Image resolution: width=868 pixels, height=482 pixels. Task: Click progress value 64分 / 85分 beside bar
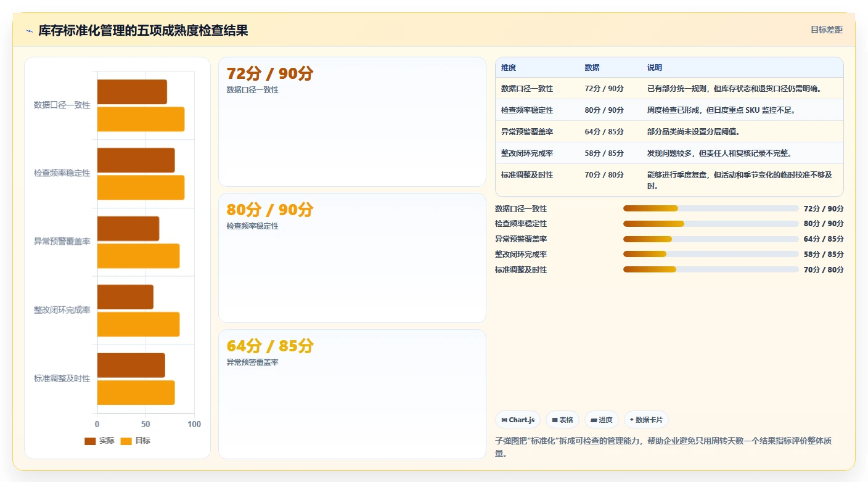pos(824,239)
